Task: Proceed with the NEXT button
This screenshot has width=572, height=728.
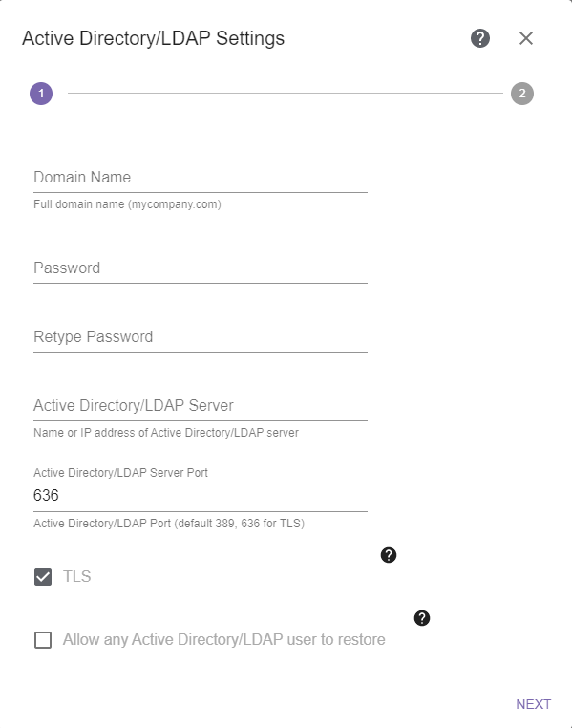Action: tap(534, 704)
